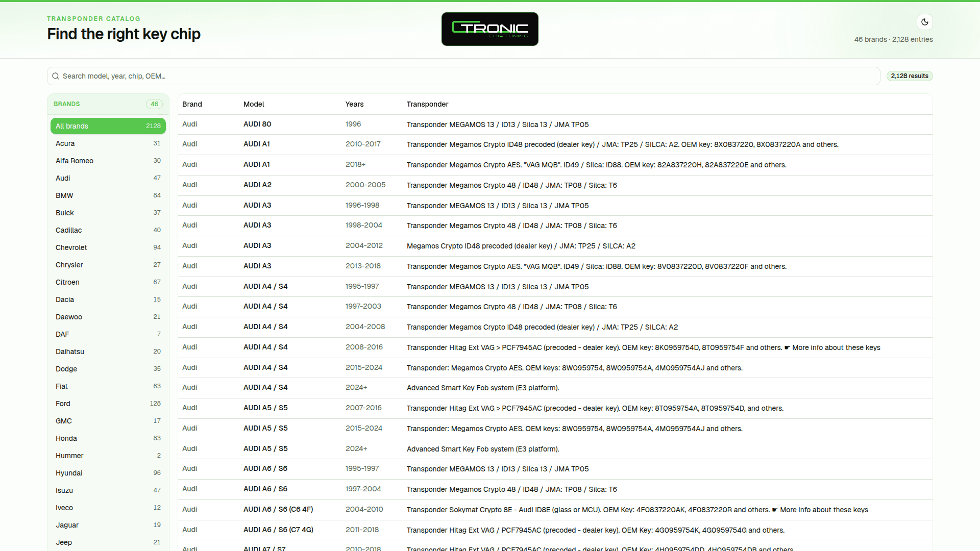
Task: Select Hyundai in the sidebar
Action: 108,473
